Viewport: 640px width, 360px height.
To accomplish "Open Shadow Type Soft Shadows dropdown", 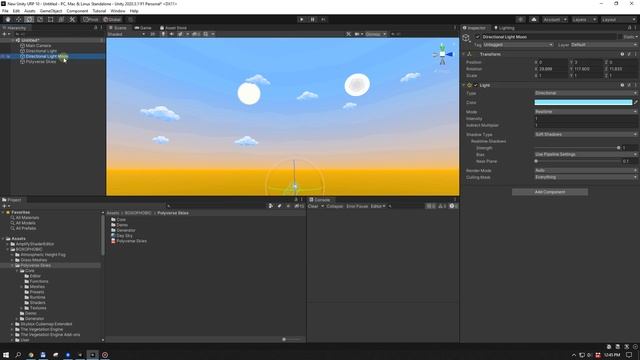I will pos(586,134).
